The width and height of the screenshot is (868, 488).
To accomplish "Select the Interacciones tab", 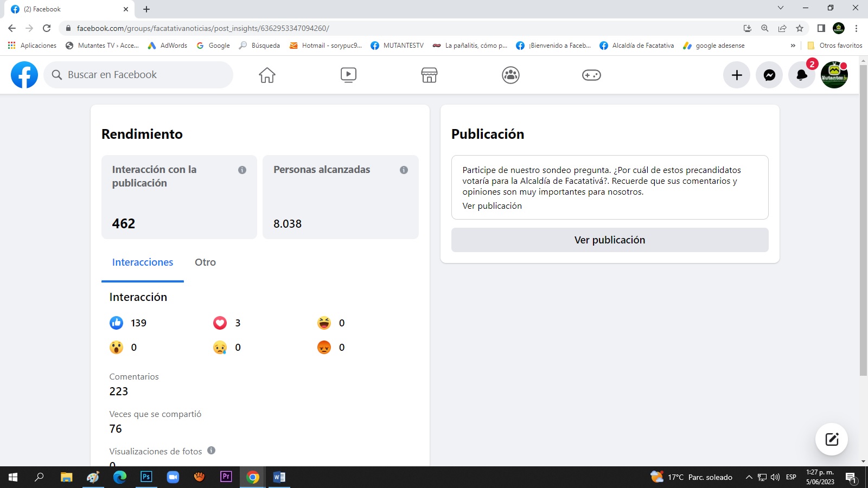I will click(x=143, y=262).
